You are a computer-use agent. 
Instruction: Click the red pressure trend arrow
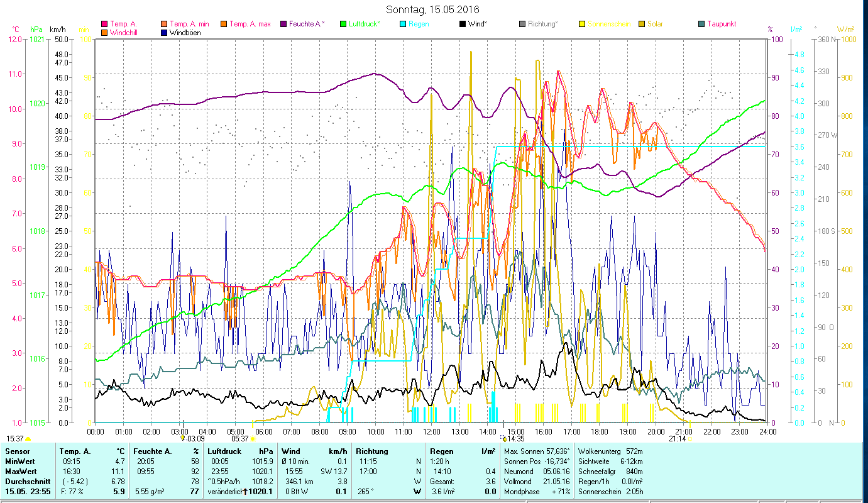[x=246, y=492]
